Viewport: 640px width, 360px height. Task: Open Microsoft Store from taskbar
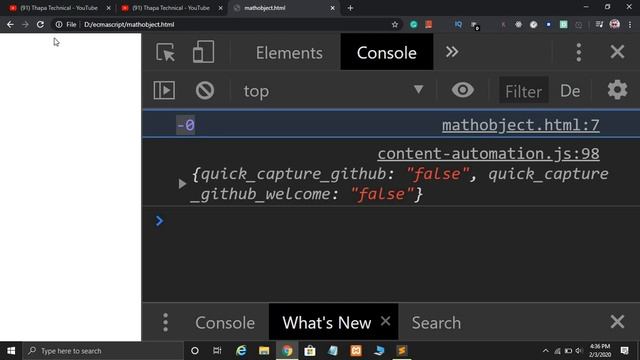[310, 351]
